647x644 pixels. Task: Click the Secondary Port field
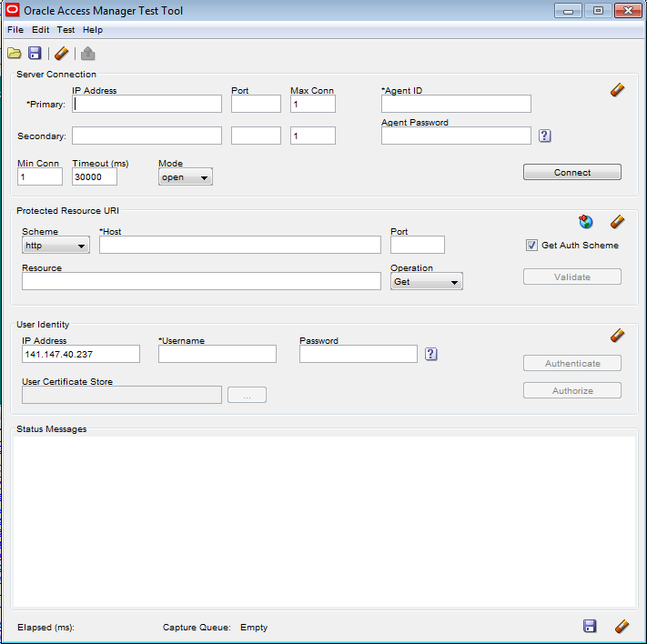(256, 136)
